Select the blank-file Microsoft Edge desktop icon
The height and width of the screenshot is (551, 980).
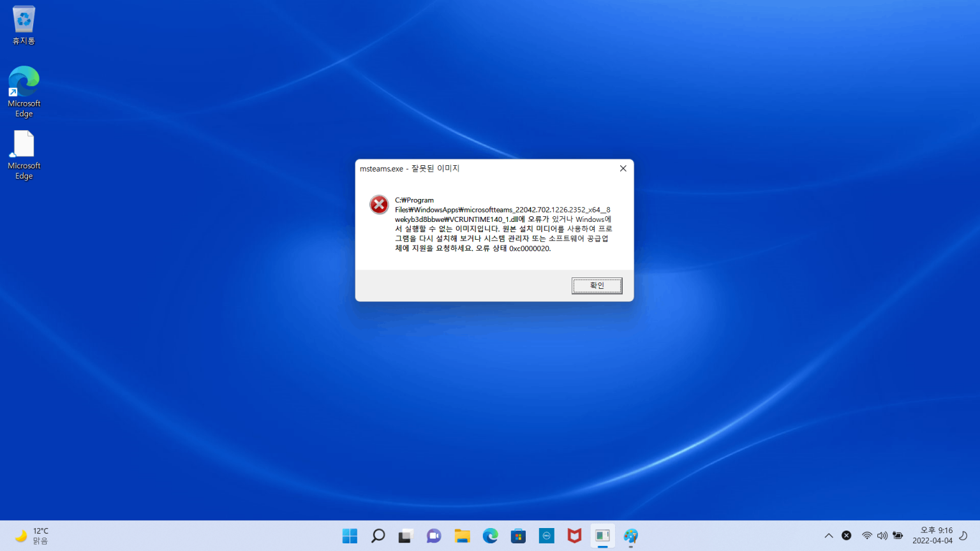tap(24, 154)
